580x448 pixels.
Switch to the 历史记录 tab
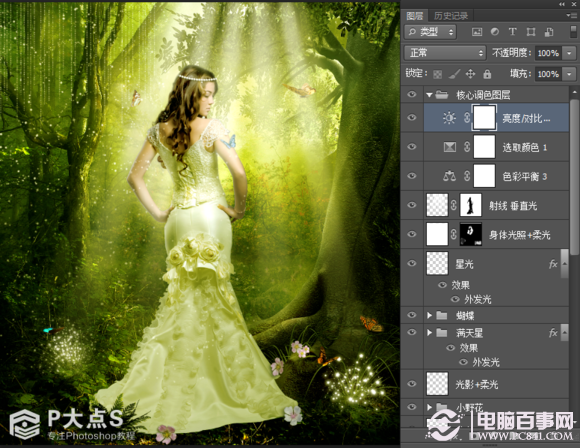[x=451, y=16]
